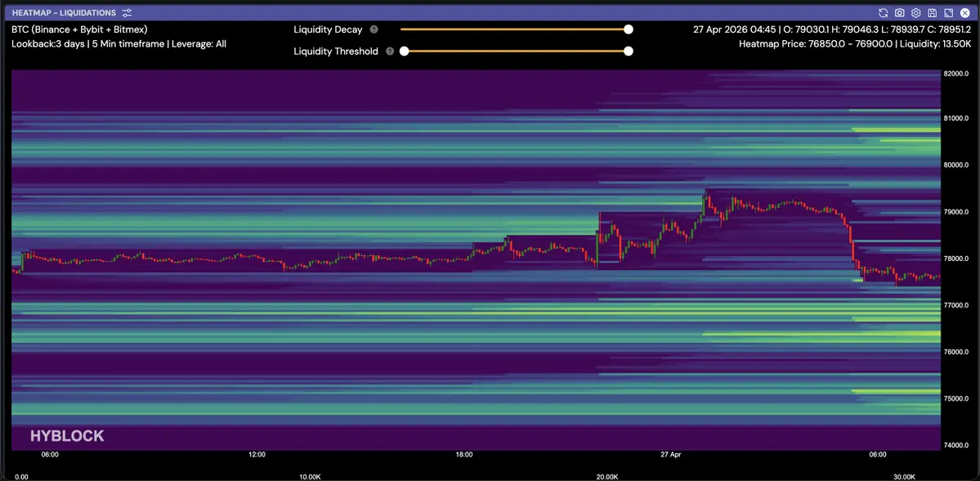Click the 75000.0 price axis label
The width and height of the screenshot is (980, 481).
955,398
